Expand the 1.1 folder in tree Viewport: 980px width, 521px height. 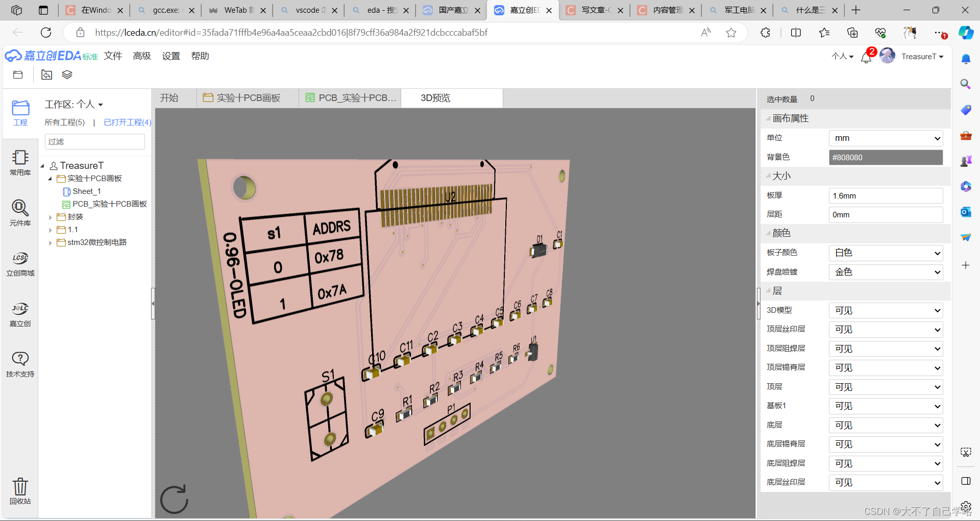[50, 230]
